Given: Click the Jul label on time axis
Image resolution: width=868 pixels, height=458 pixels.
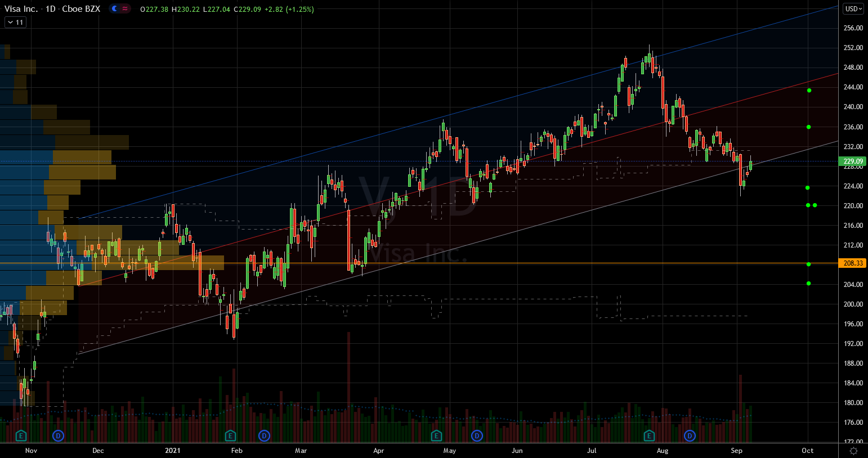Looking at the screenshot, I should pos(592,451).
